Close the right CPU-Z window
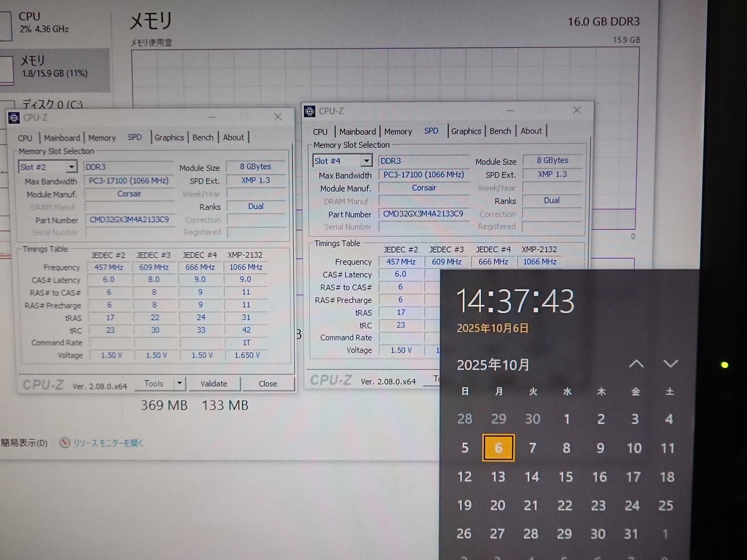The image size is (747, 560). pos(576,110)
